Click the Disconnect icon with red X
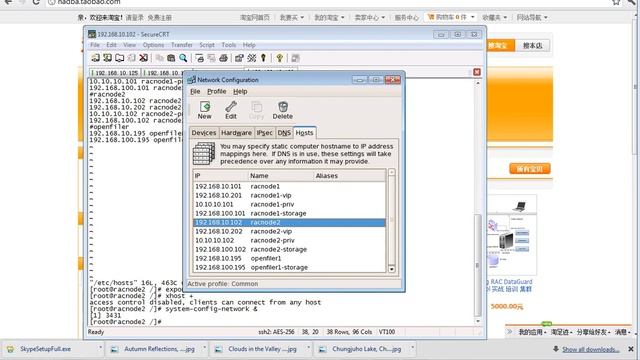Screen dimensions: 640x360 pyautogui.click(x=143, y=58)
